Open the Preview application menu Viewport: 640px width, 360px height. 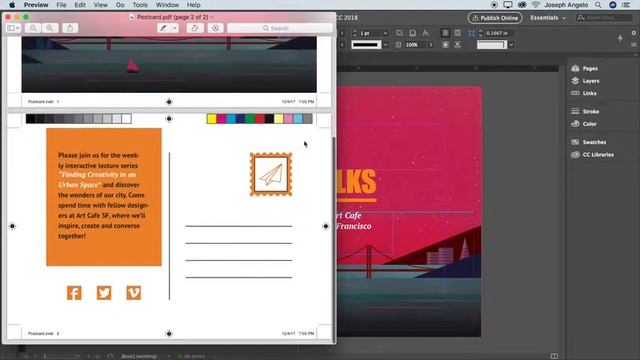(36, 5)
